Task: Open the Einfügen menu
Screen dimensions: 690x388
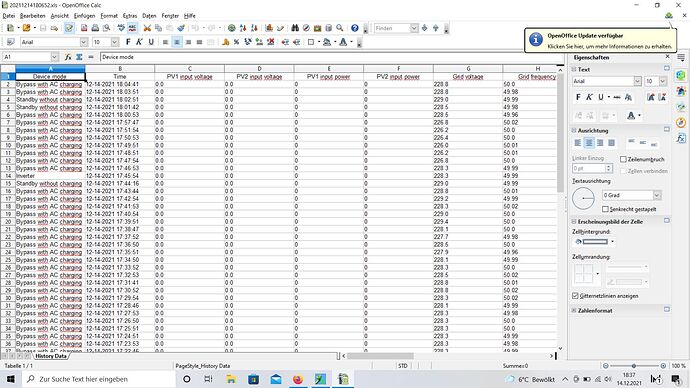Action: coord(84,16)
